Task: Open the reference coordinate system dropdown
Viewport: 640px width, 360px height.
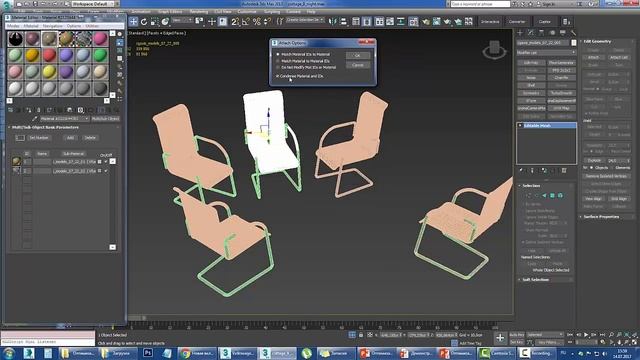Action: pos(182,20)
